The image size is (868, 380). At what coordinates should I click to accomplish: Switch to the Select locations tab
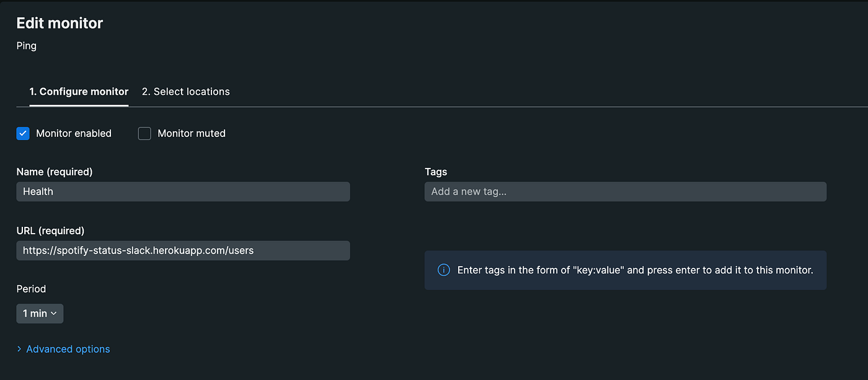tap(185, 92)
